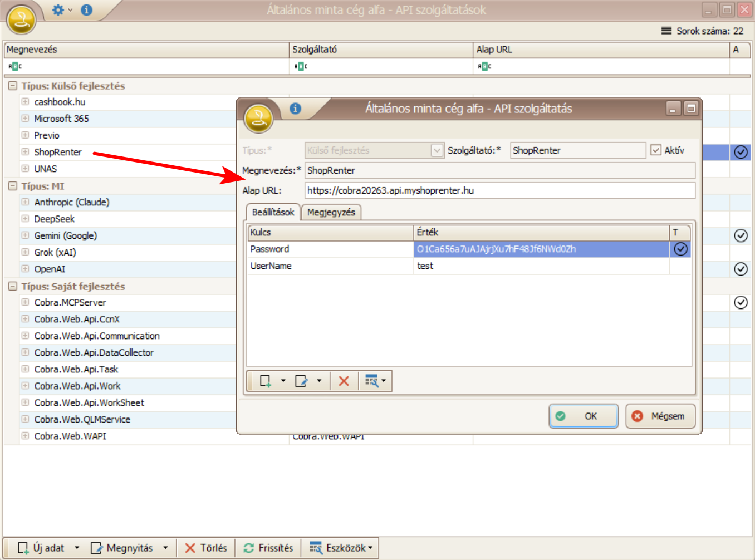
Task: Click the Cobra logo in the main window
Action: click(21, 20)
